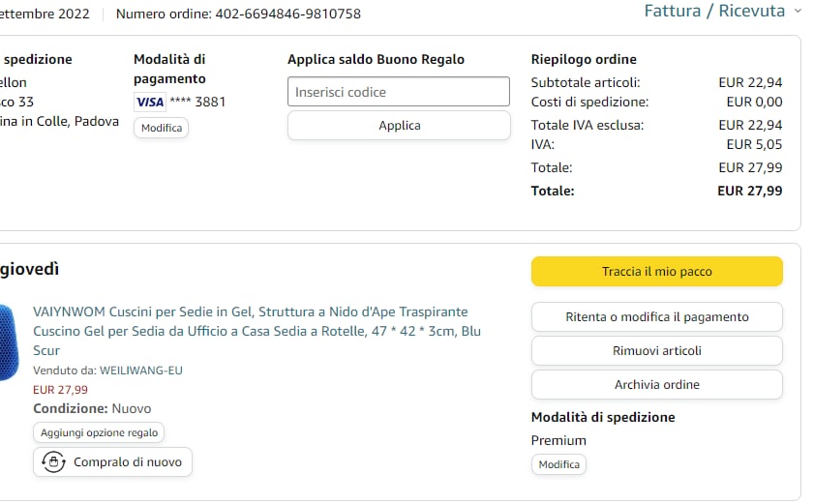Click Modifica under Modalità di pagamento
This screenshot has height=504, width=814.
[161, 128]
